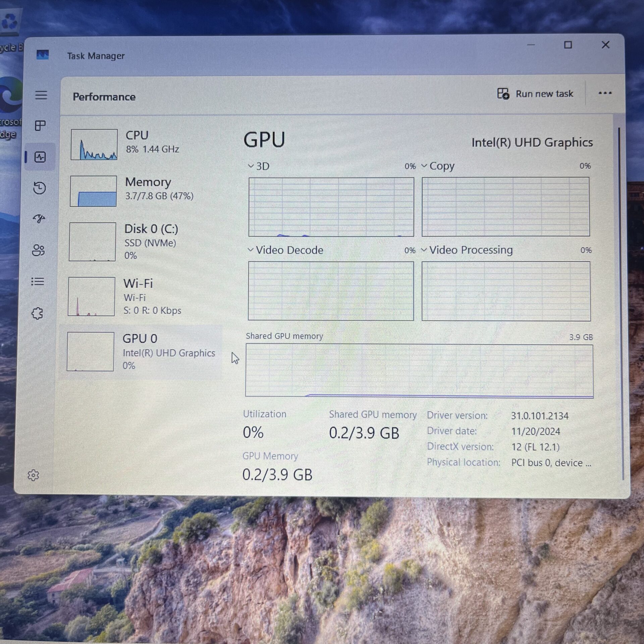Minimize the Task Manager window
Screen dimensions: 644x644
(531, 45)
